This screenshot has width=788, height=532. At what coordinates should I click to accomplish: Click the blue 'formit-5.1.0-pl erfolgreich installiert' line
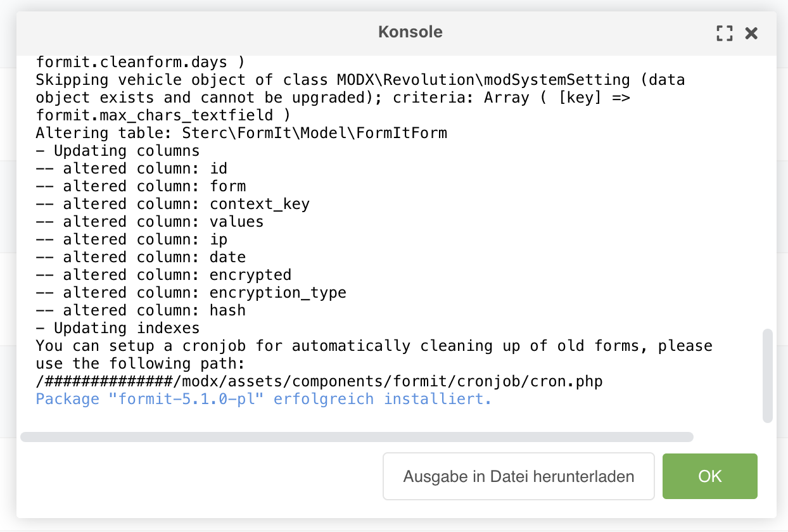click(264, 399)
